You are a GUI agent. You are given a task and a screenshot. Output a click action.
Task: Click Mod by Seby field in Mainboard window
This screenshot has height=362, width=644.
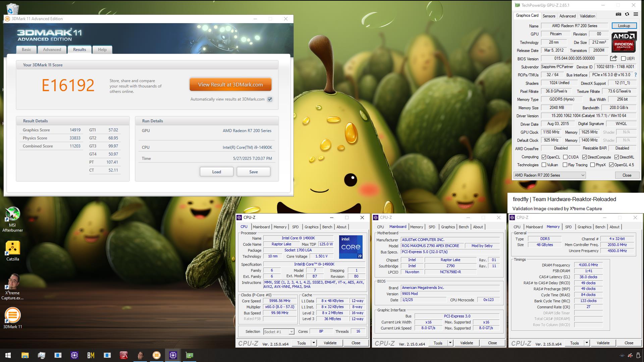(x=482, y=246)
